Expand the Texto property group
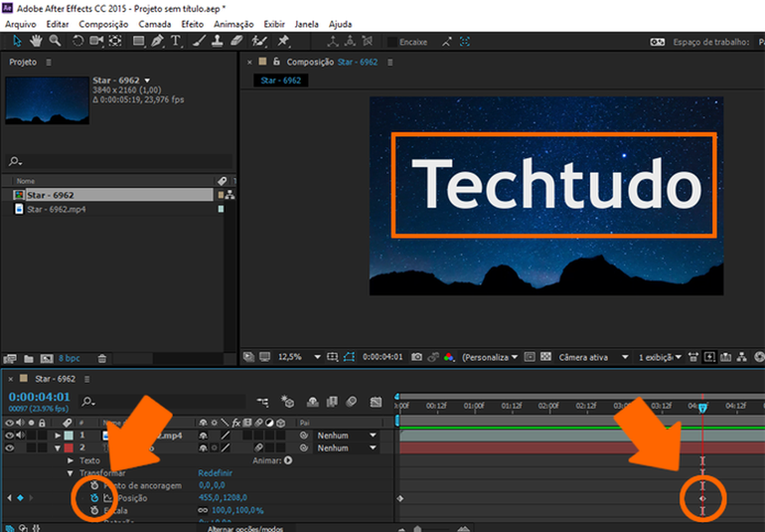765x532 pixels. 70,461
